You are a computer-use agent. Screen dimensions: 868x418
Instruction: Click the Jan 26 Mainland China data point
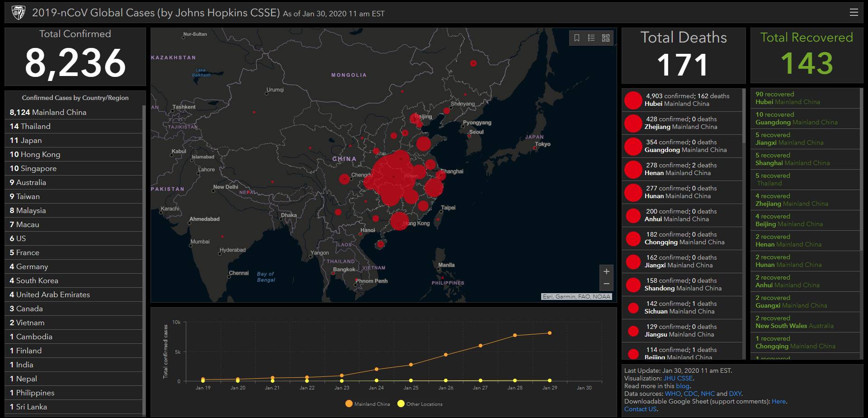(x=446, y=355)
